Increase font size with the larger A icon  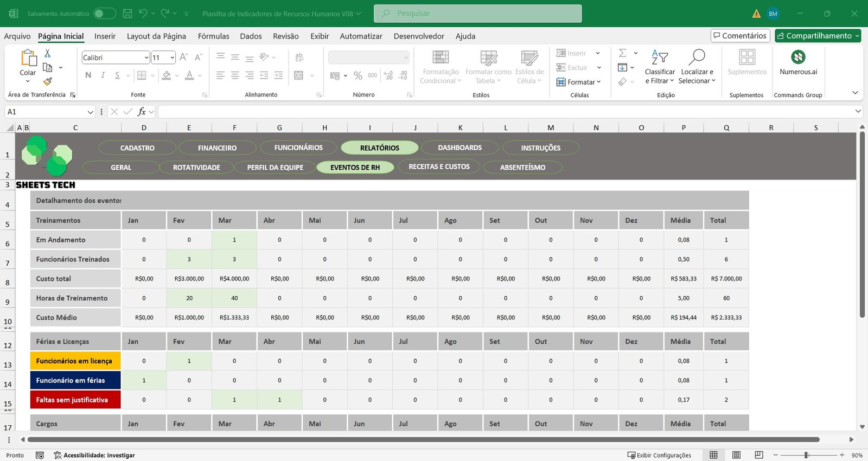click(183, 57)
